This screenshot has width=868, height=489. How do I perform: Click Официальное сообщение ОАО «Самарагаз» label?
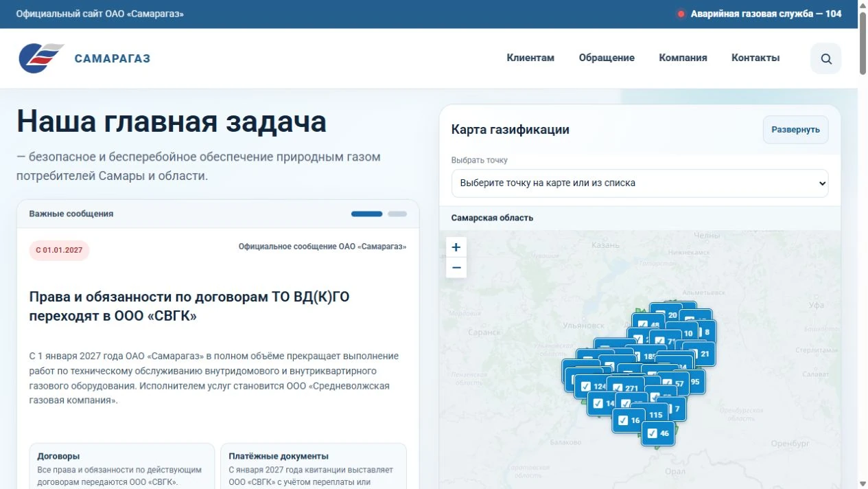[x=322, y=246]
